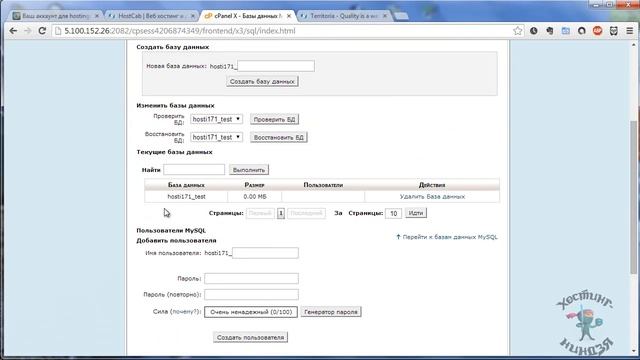Click the password strength meter bar
640x360 pixels.
[251, 312]
